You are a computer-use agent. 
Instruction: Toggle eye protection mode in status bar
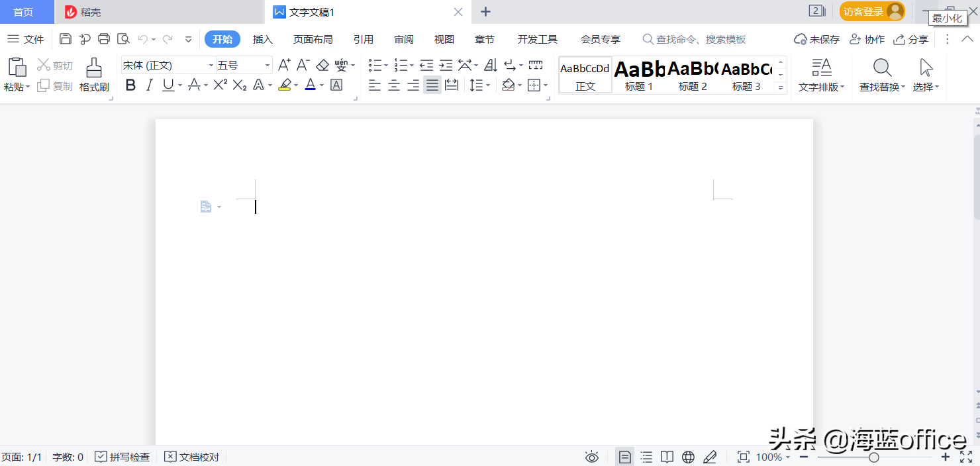click(x=592, y=457)
